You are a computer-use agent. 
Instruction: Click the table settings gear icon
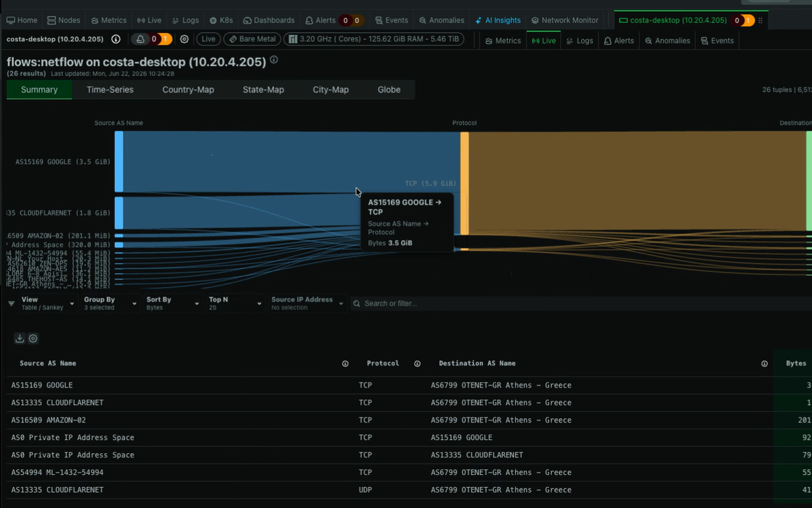point(33,338)
